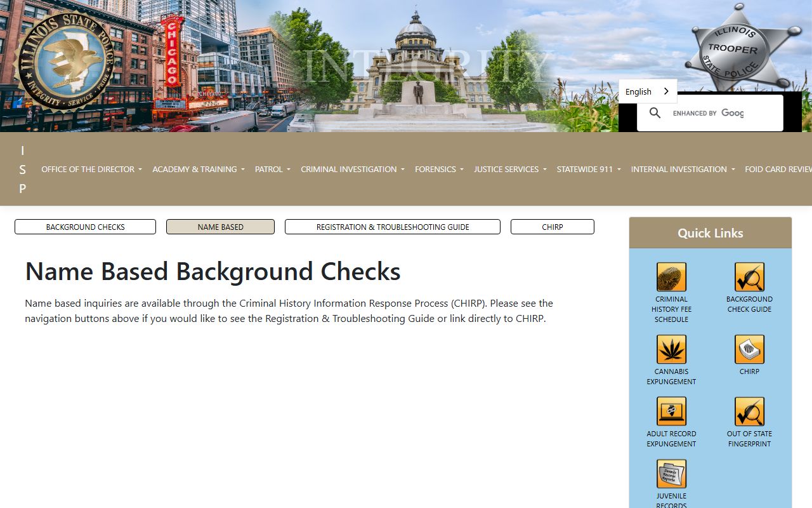
Task: Go to Background Checks page button
Action: [85, 227]
